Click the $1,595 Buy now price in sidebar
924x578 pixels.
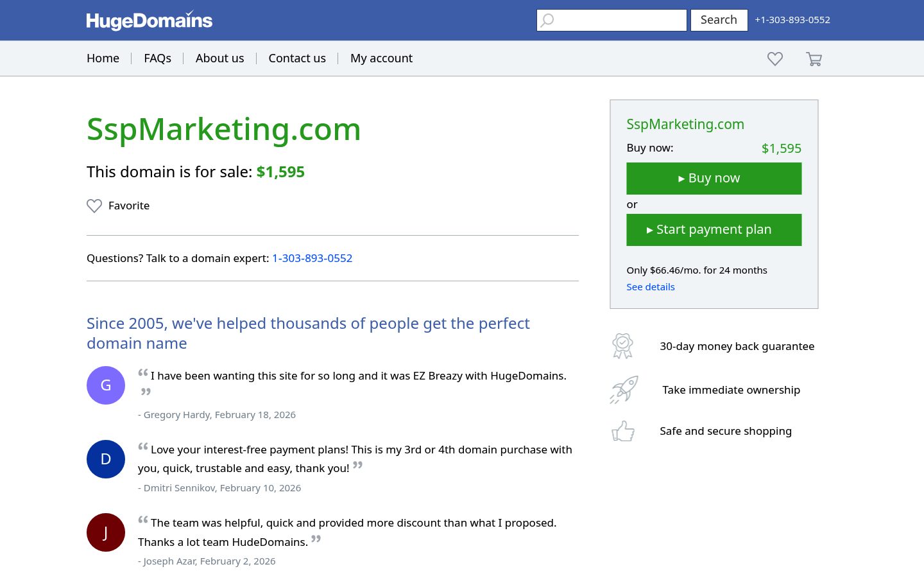(x=781, y=148)
